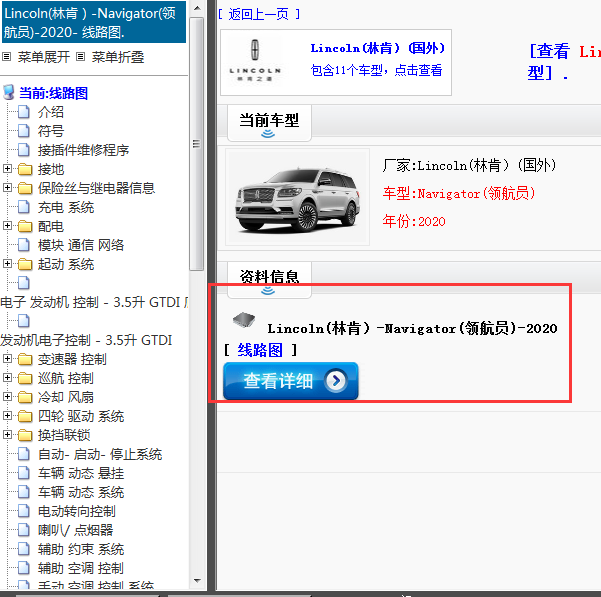Click the gray device icon in 资料信息

point(244,320)
